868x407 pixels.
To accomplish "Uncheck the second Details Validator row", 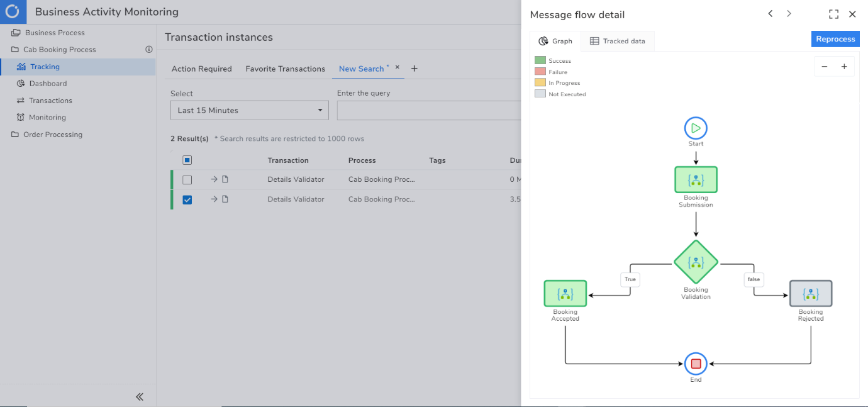I will [x=187, y=199].
